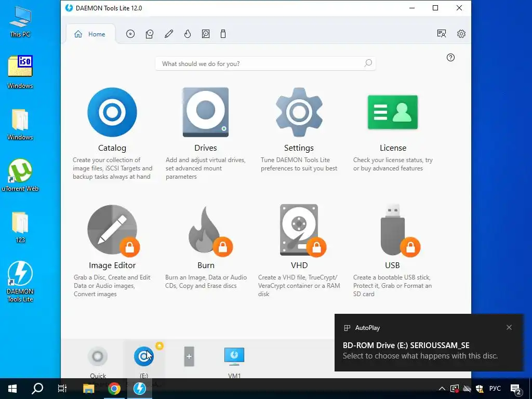Click the Catalog description text
The height and width of the screenshot is (399, 532).
(112, 168)
